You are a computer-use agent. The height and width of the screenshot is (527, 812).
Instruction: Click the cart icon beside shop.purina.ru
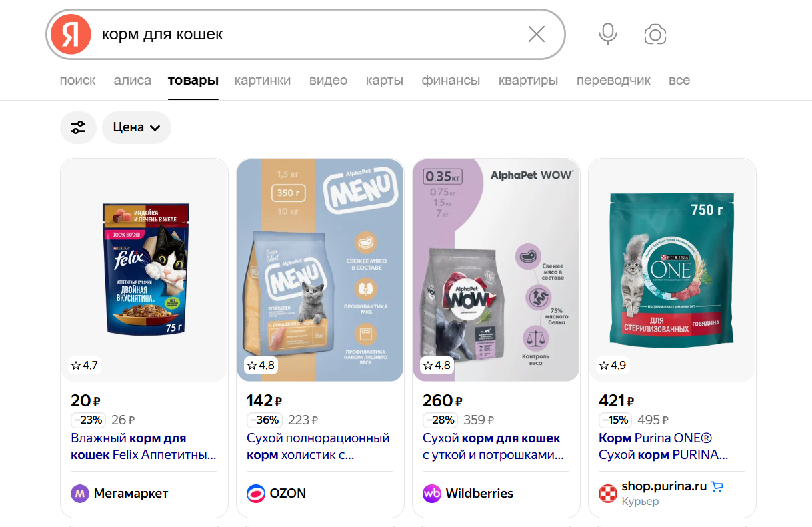(x=717, y=486)
